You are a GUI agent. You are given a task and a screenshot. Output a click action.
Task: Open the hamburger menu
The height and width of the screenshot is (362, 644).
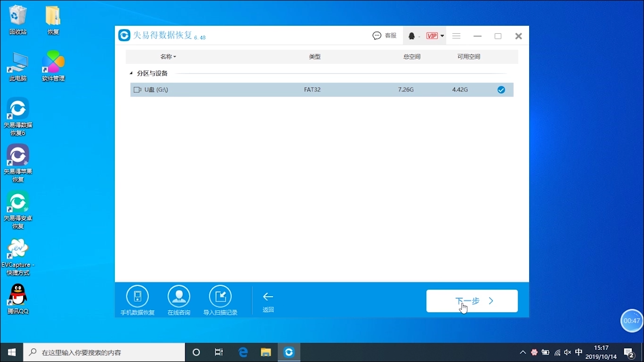[456, 36]
